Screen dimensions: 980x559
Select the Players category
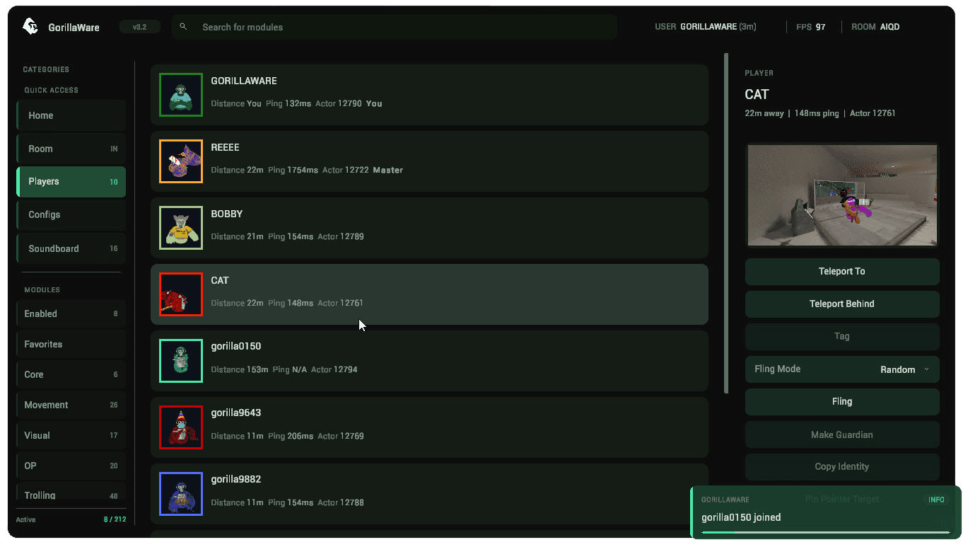click(x=71, y=182)
